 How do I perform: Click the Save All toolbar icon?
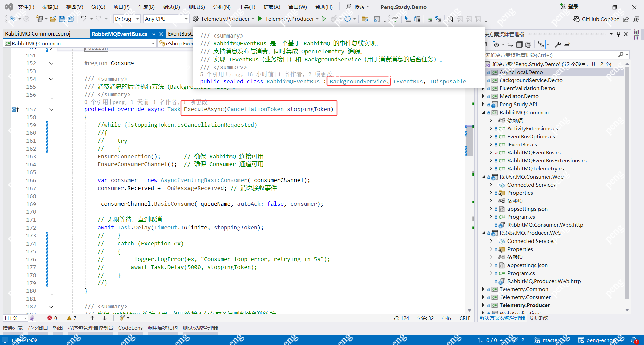[x=71, y=19]
